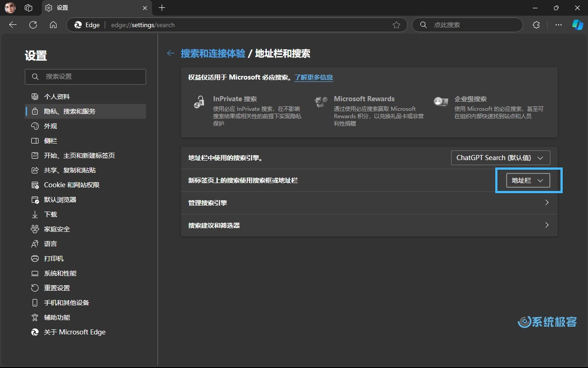Open the workspaces icon in title bar
588x368 pixels.
click(x=28, y=8)
